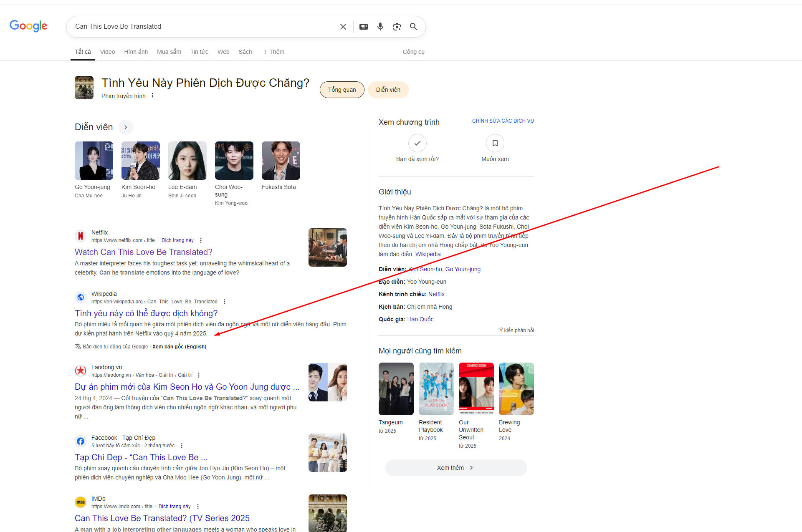Switch to the Tin tức tab
The width and height of the screenshot is (802, 532).
tap(199, 52)
